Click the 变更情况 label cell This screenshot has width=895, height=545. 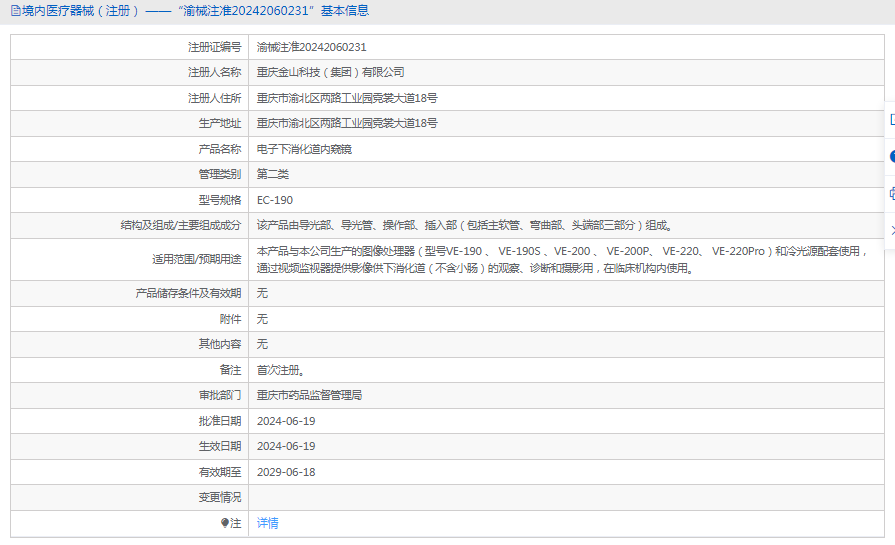tap(130, 498)
